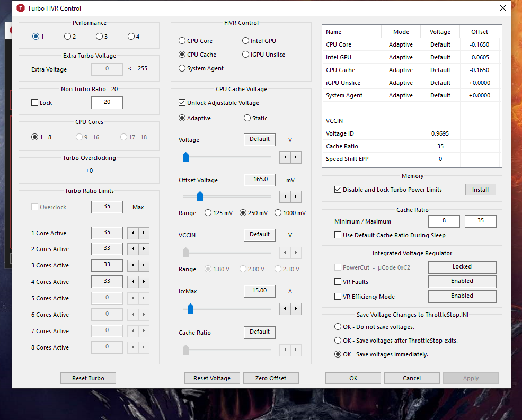Click the Offset Voltage value field
Image resolution: width=522 pixels, height=420 pixels.
[x=260, y=180]
